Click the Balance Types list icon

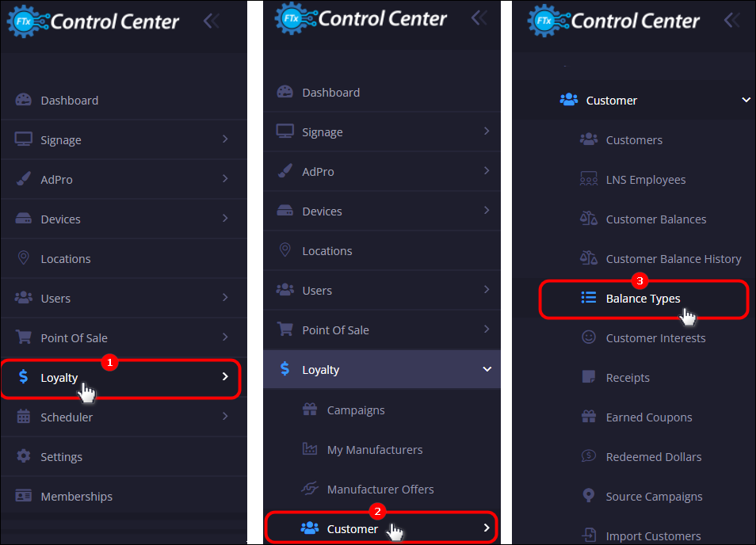coord(588,298)
